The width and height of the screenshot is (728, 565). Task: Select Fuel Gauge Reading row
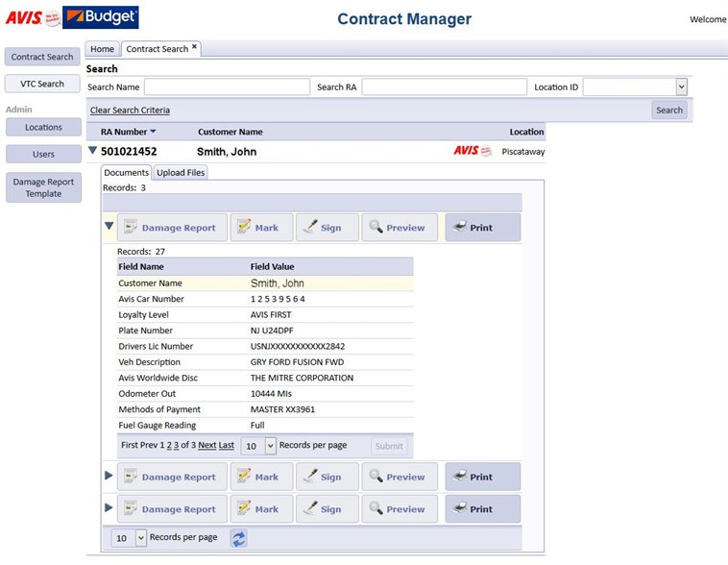[x=265, y=425]
